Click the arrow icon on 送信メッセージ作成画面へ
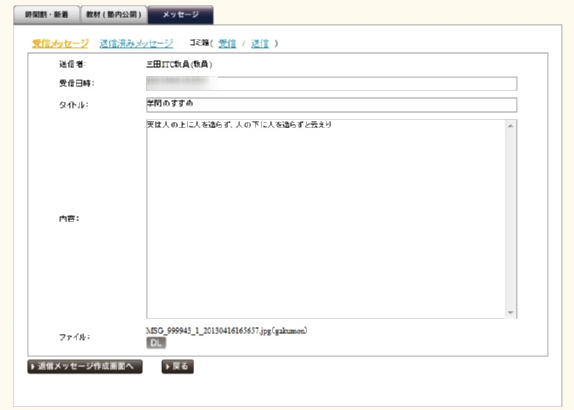Image resolution: width=574 pixels, height=410 pixels. [x=33, y=366]
